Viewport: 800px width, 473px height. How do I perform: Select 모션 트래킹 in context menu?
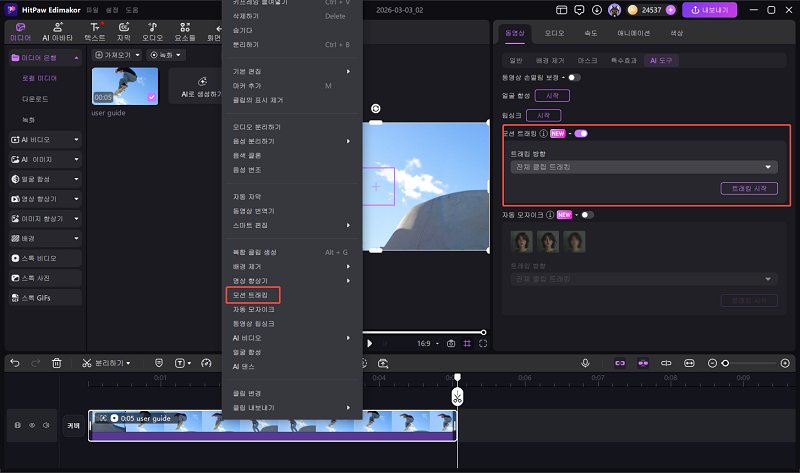click(253, 295)
